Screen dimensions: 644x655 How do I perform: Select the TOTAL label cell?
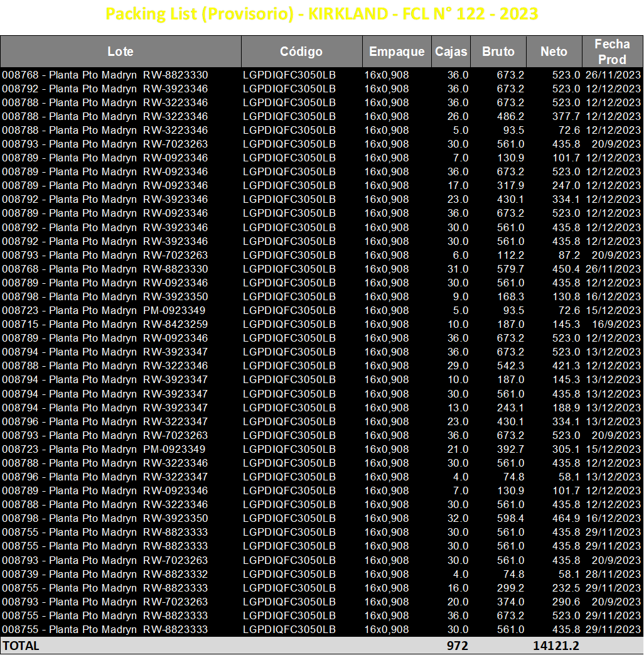(x=21, y=646)
